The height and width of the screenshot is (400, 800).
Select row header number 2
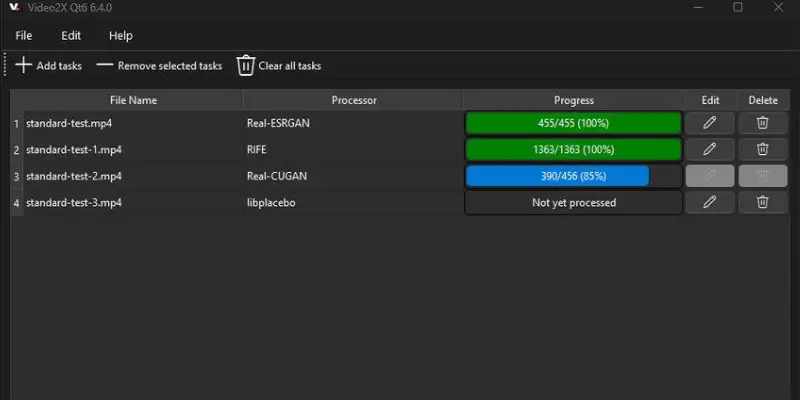(17, 150)
